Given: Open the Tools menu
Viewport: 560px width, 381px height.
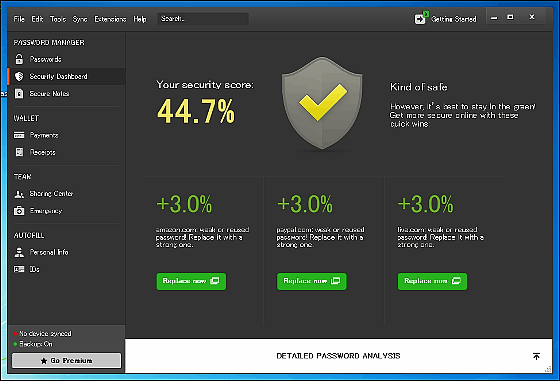Looking at the screenshot, I should 58,19.
